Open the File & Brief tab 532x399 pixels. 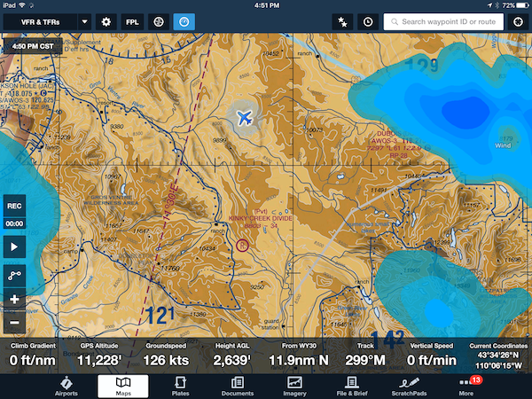tap(352, 387)
